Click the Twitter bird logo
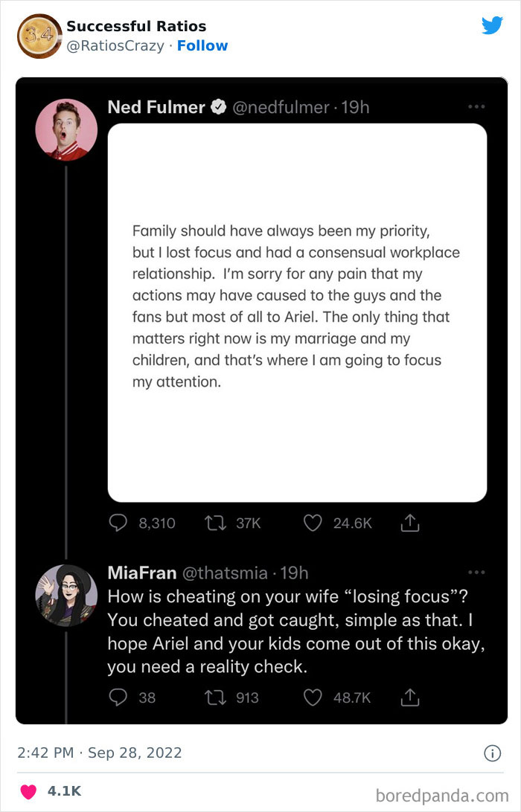 [x=492, y=25]
